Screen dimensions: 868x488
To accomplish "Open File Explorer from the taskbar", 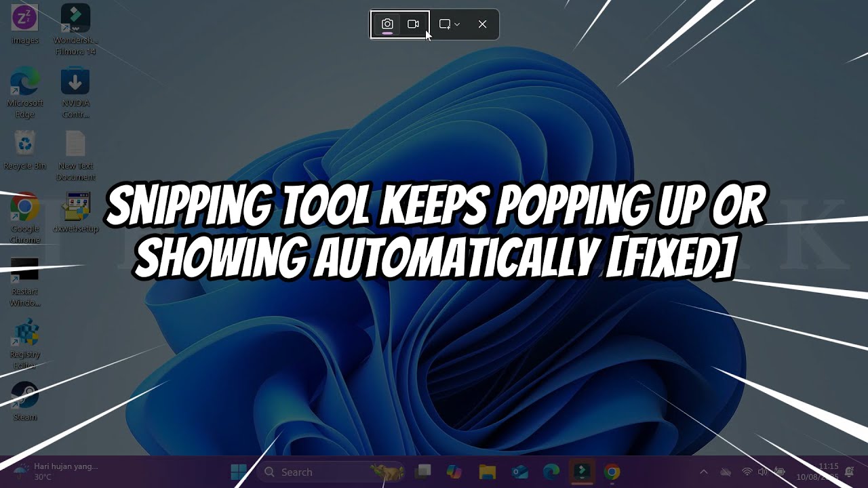I will pyautogui.click(x=487, y=472).
